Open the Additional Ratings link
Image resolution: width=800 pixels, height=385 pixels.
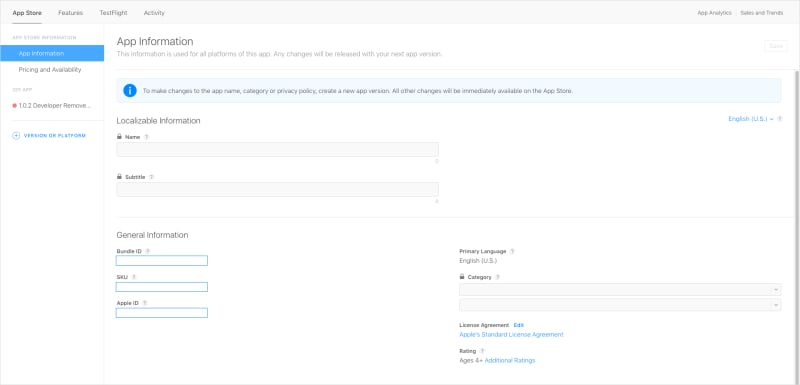[510, 360]
